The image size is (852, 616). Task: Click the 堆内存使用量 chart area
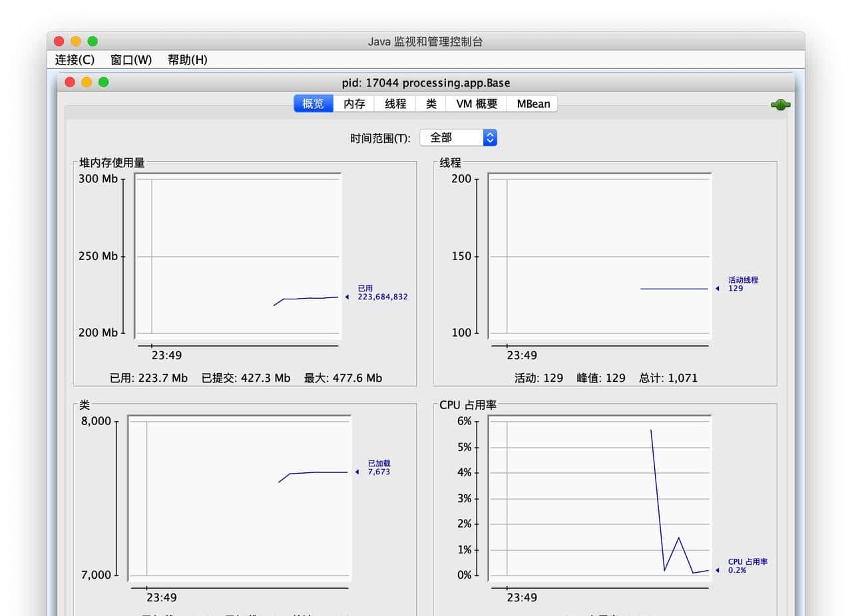coord(238,256)
